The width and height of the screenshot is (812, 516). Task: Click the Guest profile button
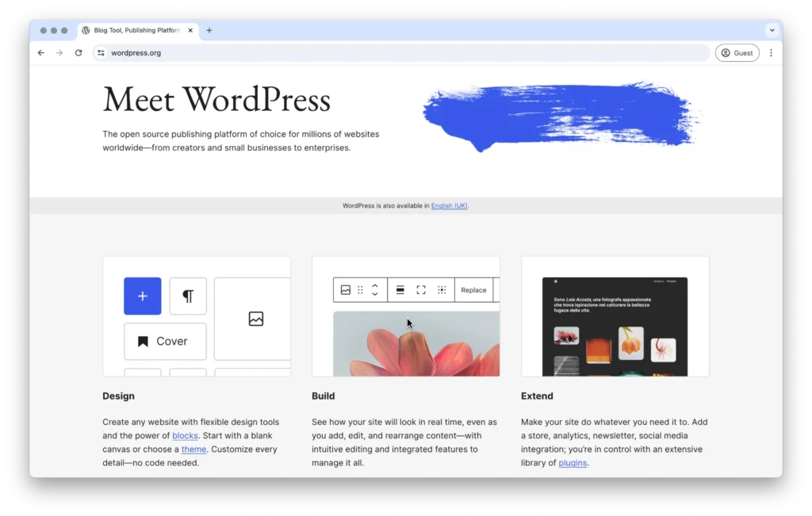737,53
